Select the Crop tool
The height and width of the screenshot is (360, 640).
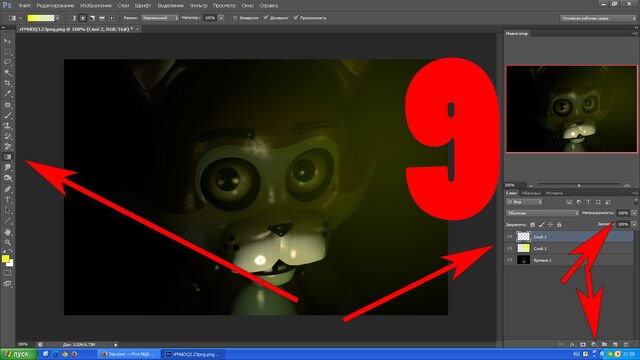[7, 83]
